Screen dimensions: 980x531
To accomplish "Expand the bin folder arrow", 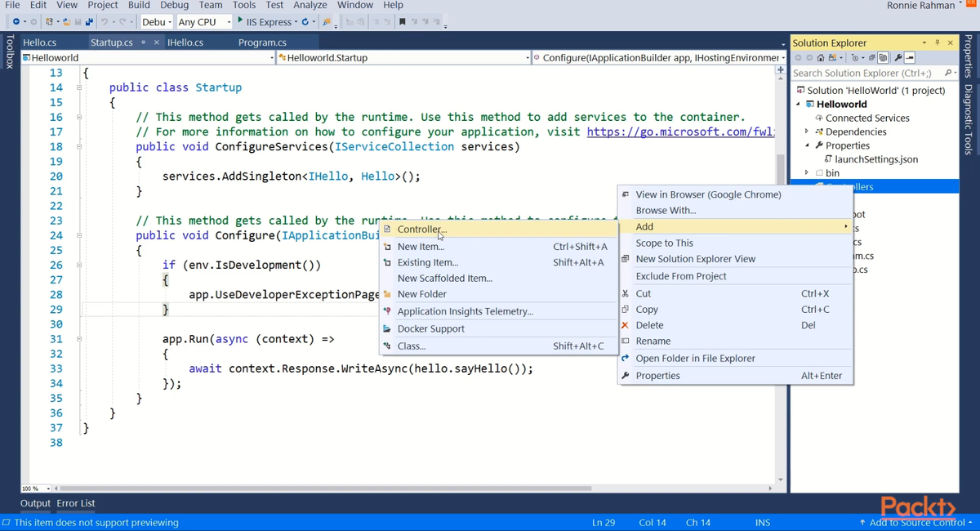I will click(808, 173).
